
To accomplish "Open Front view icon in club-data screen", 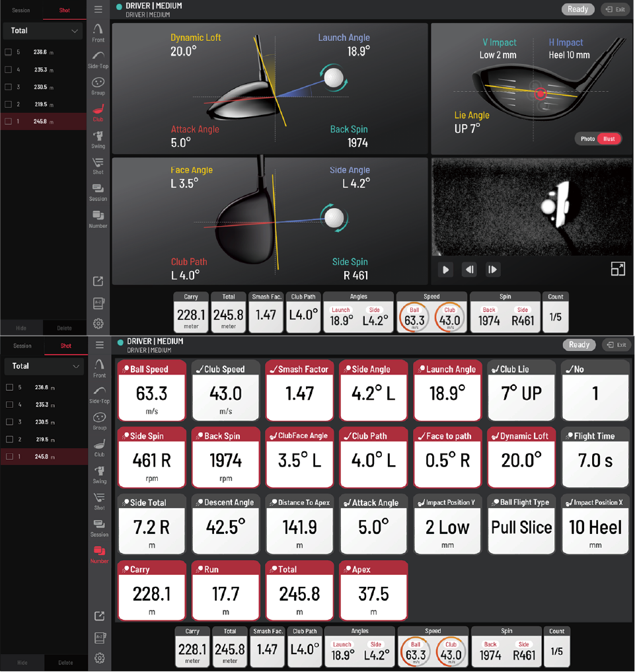I will tap(98, 32).
